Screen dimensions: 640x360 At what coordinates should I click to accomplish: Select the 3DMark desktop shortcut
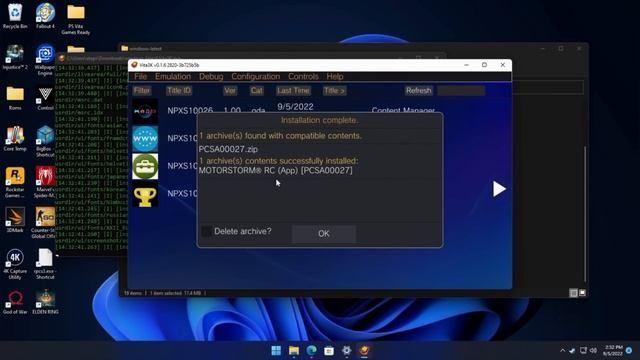pos(15,220)
